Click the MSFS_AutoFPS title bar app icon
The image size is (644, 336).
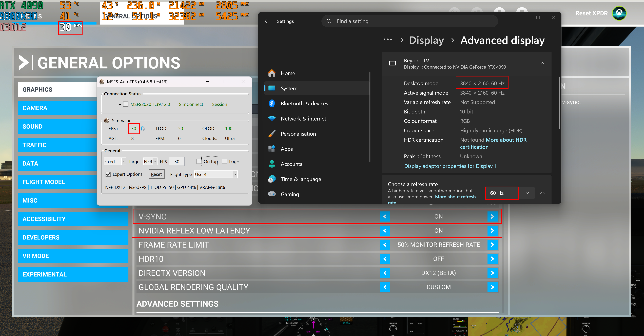102,82
